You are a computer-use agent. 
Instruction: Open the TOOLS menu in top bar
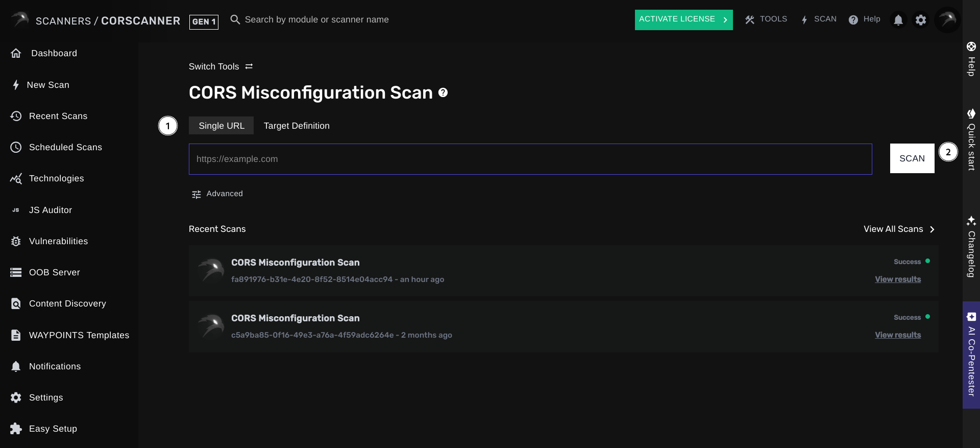point(766,19)
